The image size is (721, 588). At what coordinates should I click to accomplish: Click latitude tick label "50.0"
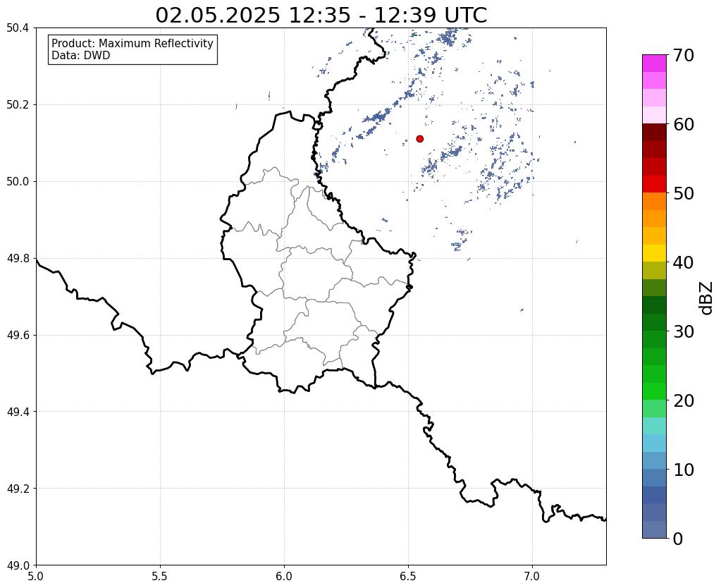click(18, 182)
